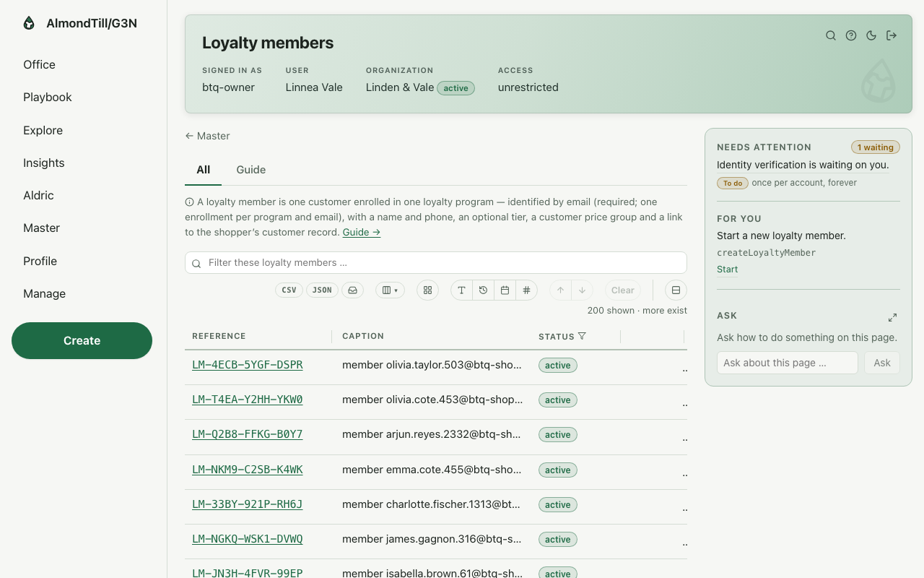Switch to the Guide tab
Image resolution: width=924 pixels, height=578 pixels.
coord(251,170)
